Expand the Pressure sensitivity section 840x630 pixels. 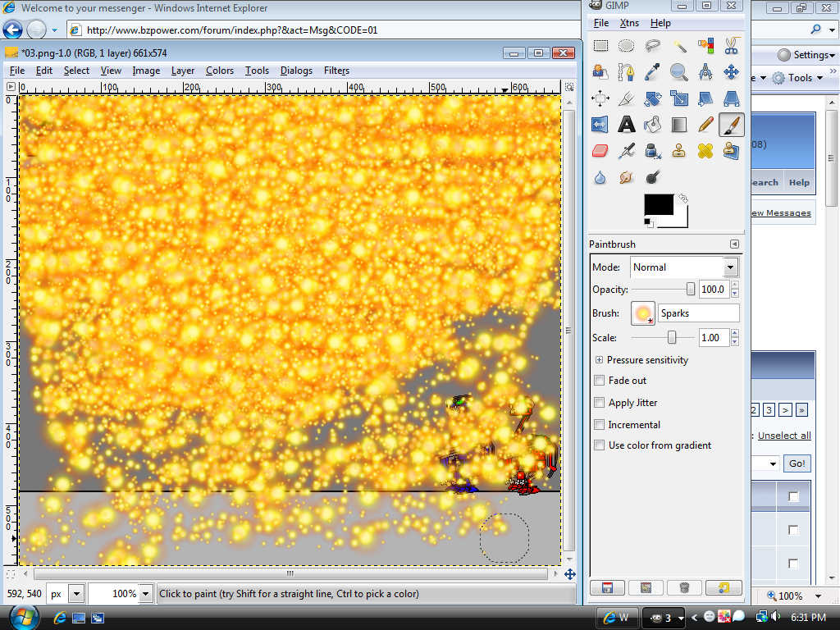pos(599,359)
